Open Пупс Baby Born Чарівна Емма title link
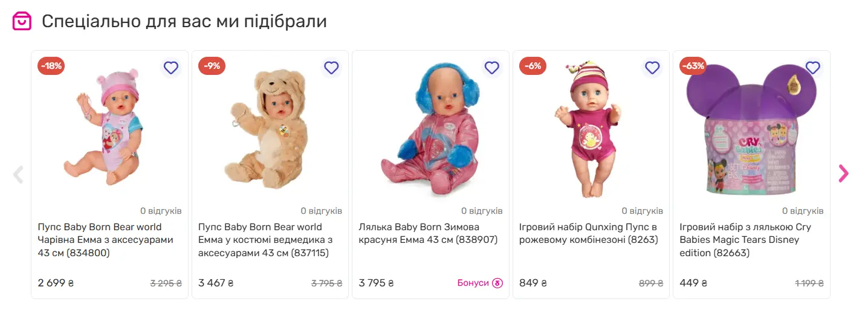Screen dimensions: 868x313 click(105, 240)
